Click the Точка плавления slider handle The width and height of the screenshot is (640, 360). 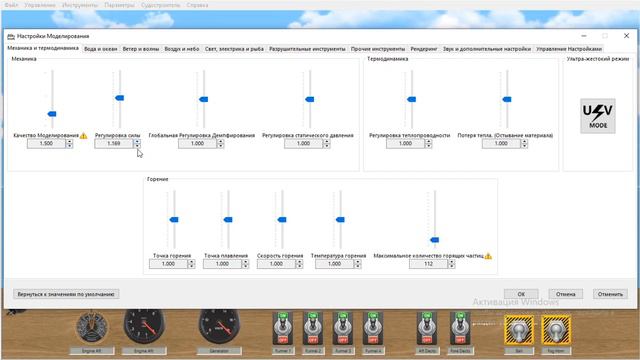[x=228, y=220]
